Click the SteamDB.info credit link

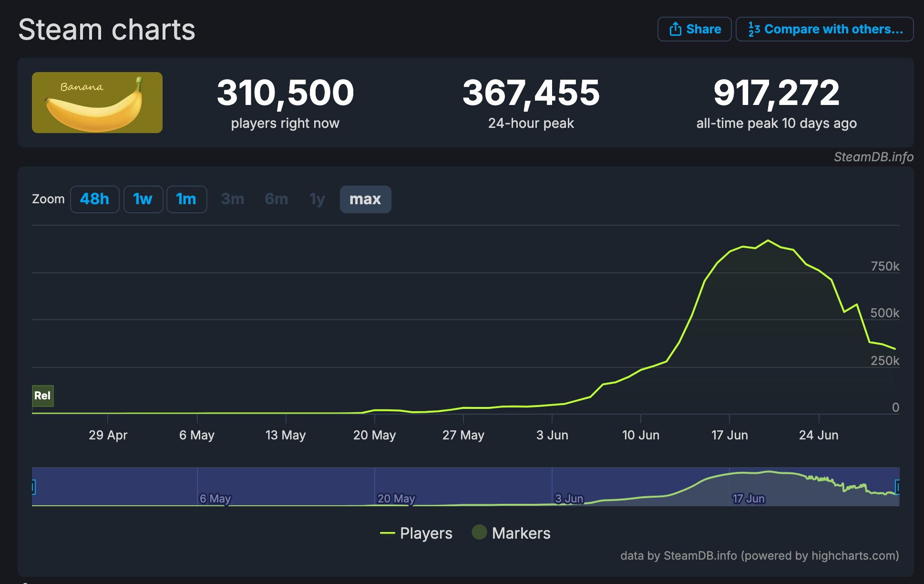coord(873,157)
